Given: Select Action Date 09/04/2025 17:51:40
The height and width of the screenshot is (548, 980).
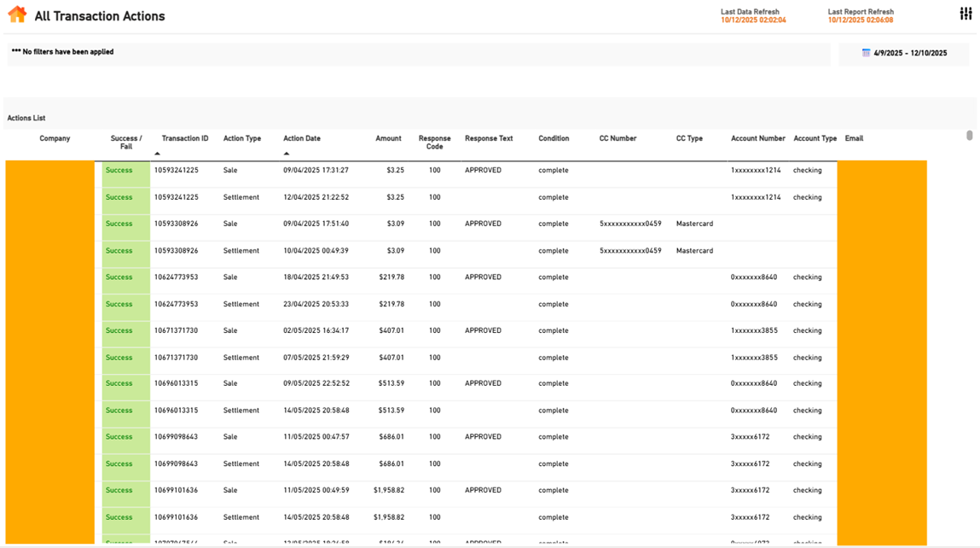Looking at the screenshot, I should (316, 224).
